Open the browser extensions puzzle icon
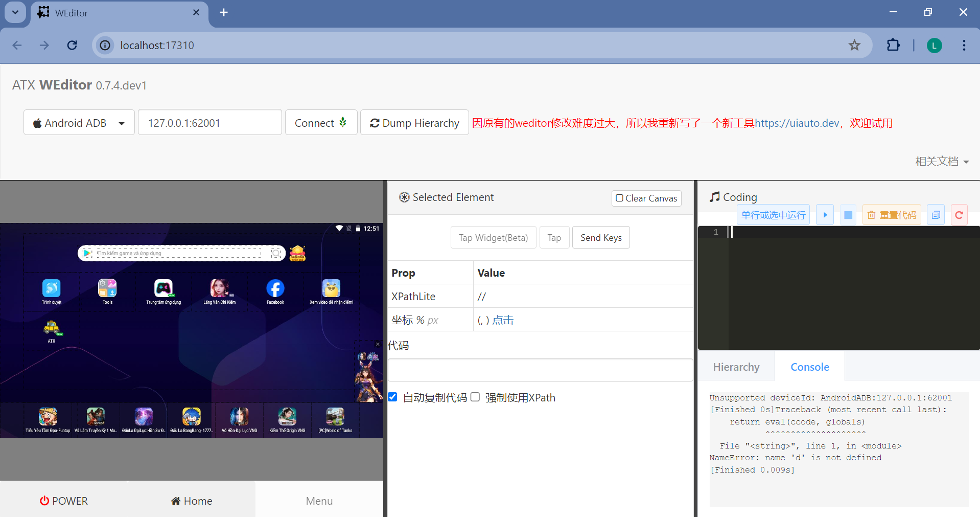The height and width of the screenshot is (517, 980). pos(893,46)
